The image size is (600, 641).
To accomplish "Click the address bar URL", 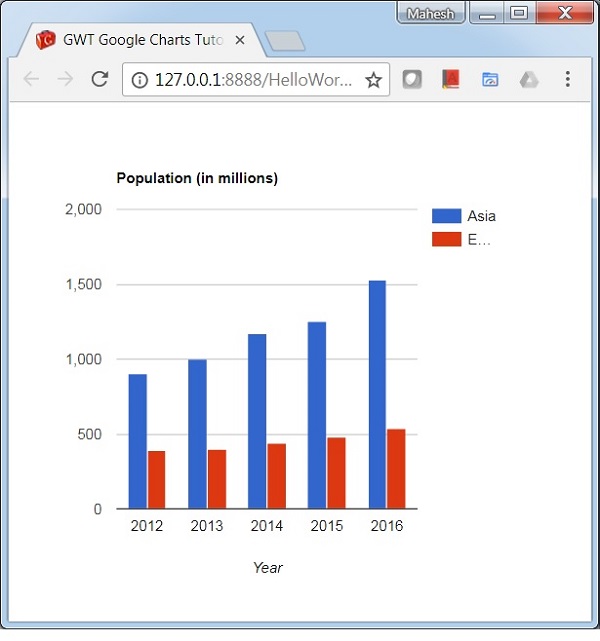I will tap(253, 80).
